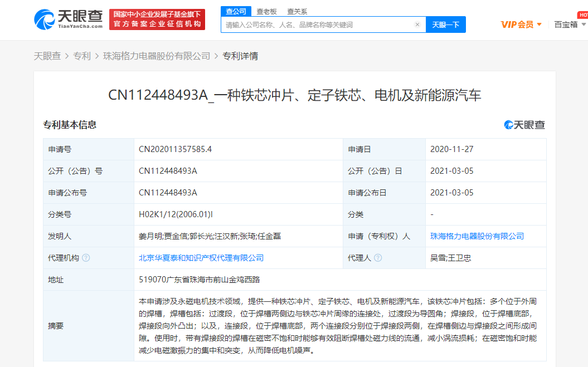Click the orange VIP会员 label icon

coord(510,24)
